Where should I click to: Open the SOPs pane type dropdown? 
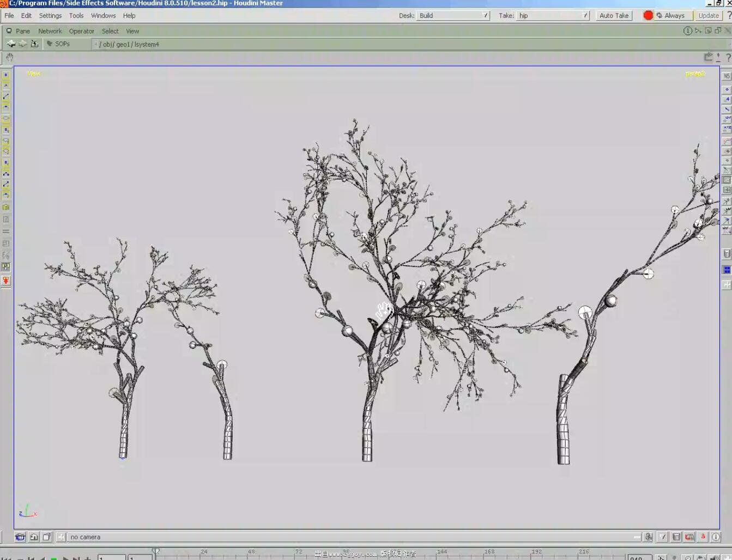68,44
